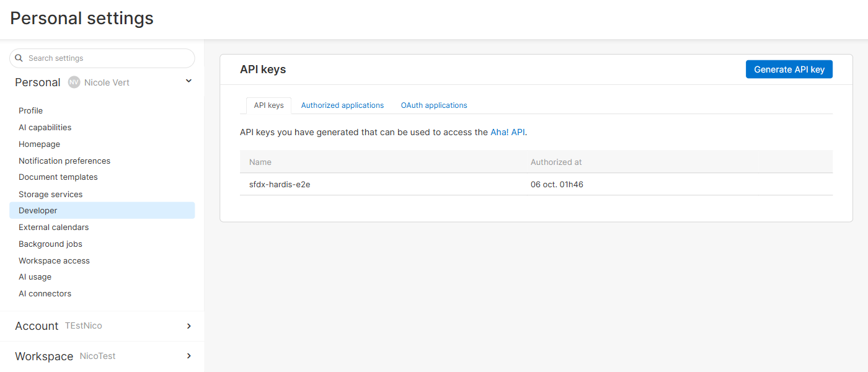Screen dimensions: 868x372
Task: Click the NV user avatar icon
Action: click(74, 82)
